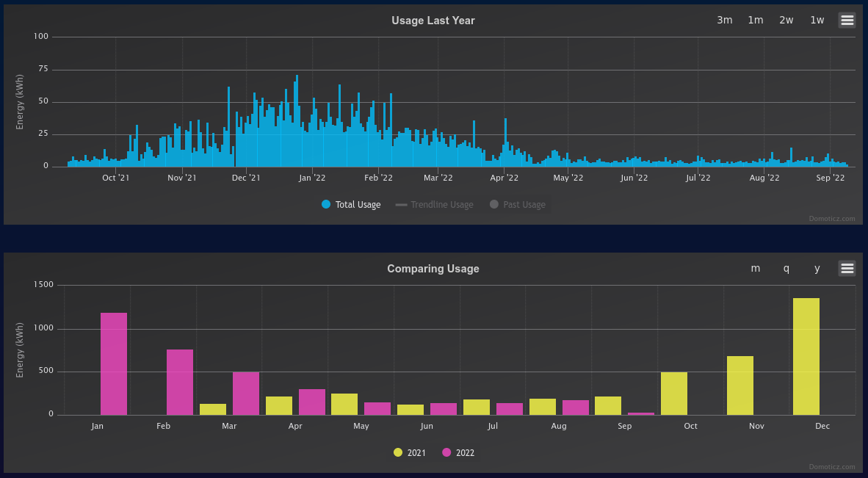
Task: Select the yellow 2021 bar for Nov
Action: pos(740,385)
